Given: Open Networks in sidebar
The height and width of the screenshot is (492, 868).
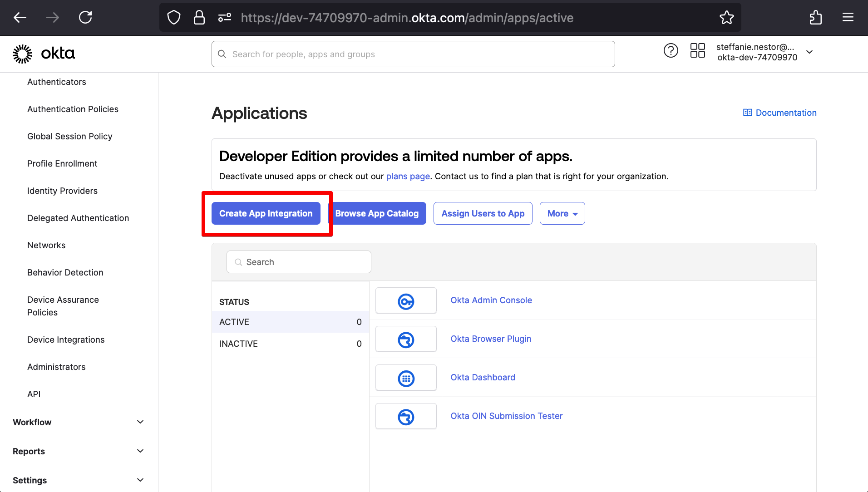Looking at the screenshot, I should tap(46, 245).
